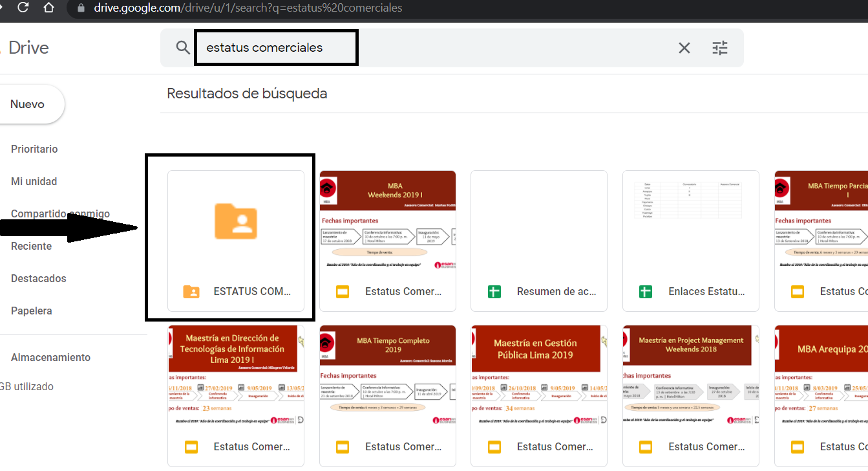Click the 'Resultados de búsqueda' heading
Image resolution: width=868 pixels, height=471 pixels.
click(x=247, y=93)
